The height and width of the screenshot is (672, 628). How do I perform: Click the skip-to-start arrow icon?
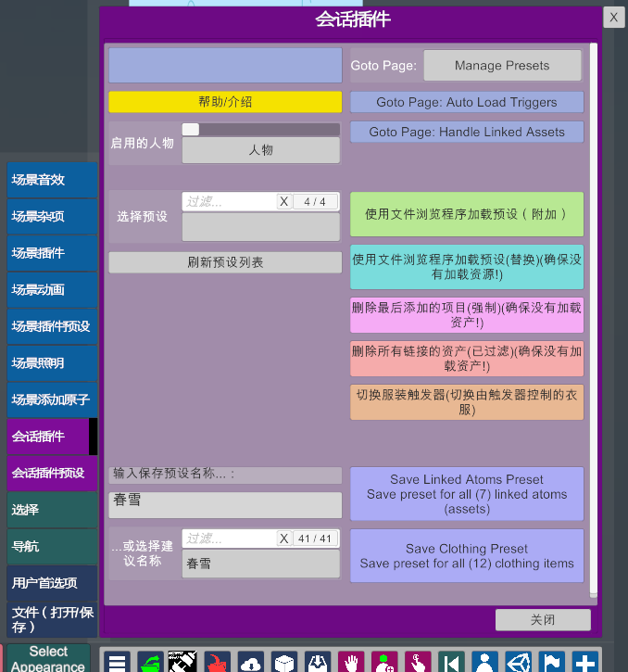(x=451, y=662)
